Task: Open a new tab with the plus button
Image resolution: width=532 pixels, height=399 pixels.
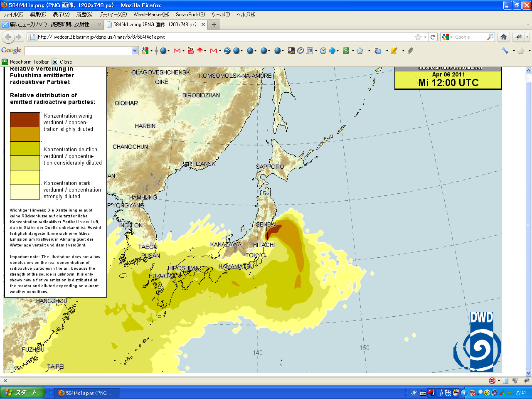Action: coord(214,25)
